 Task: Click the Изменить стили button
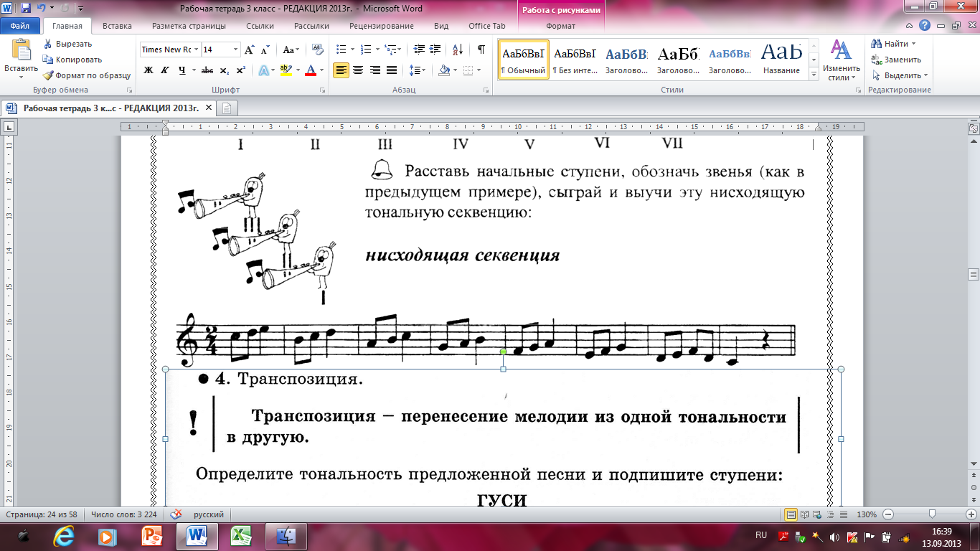coord(841,60)
